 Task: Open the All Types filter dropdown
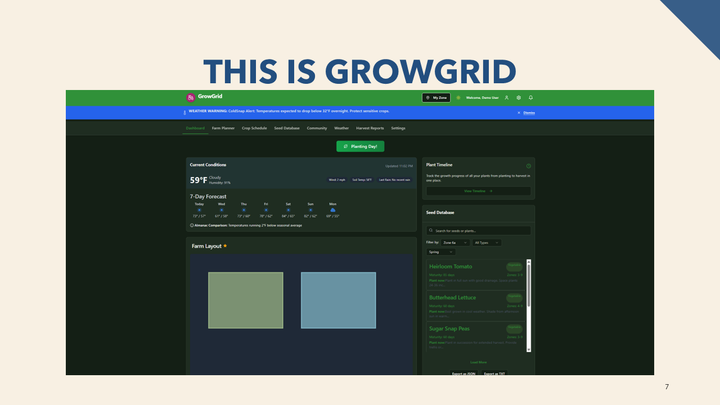tap(487, 242)
